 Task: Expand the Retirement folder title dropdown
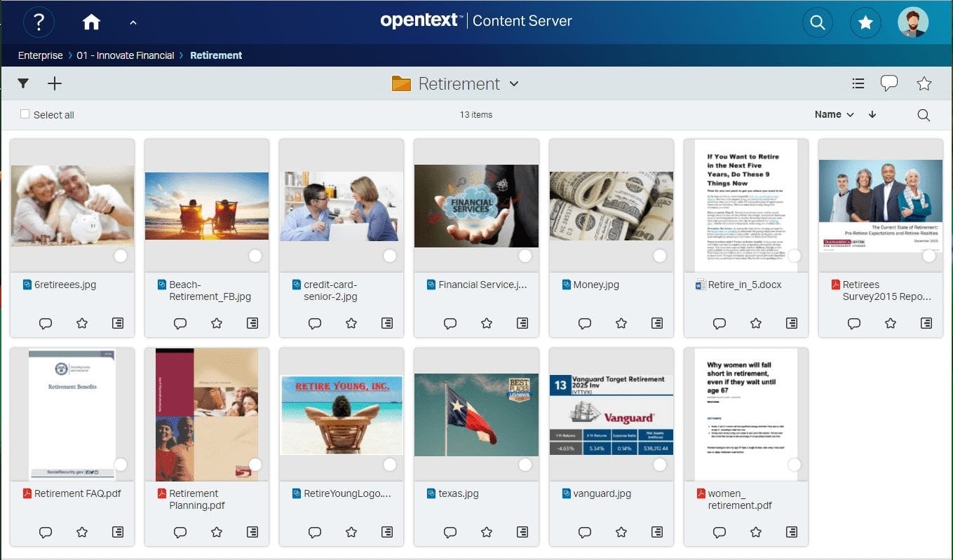(514, 83)
